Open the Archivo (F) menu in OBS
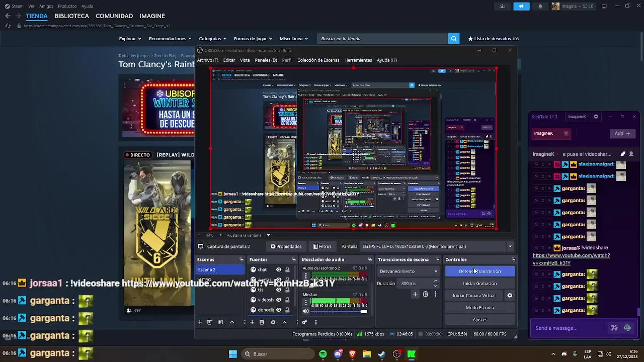The image size is (644, 362). click(208, 60)
